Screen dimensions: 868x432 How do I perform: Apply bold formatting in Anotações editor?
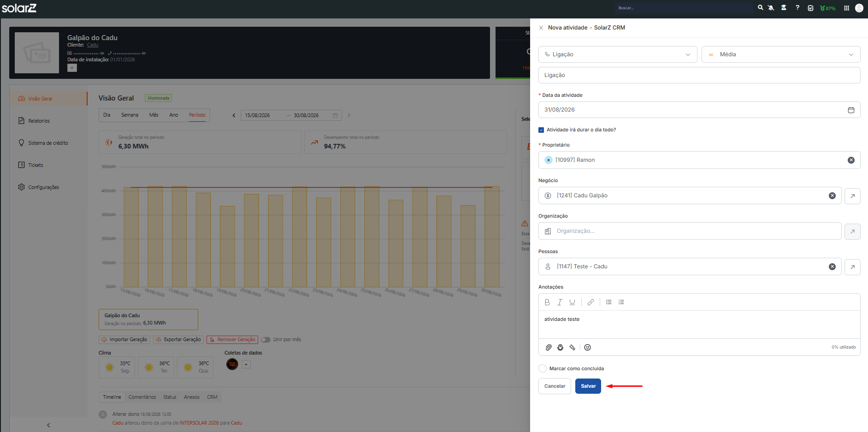(547, 302)
